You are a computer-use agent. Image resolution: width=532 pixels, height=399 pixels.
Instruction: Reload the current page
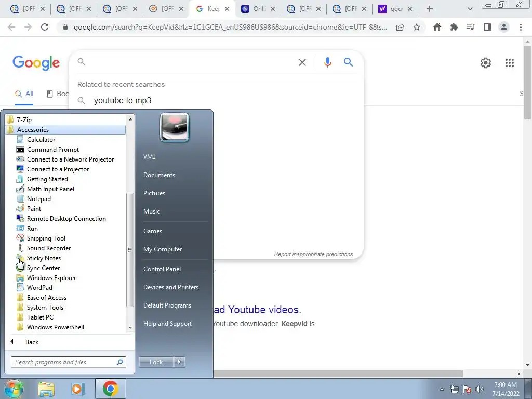[x=45, y=27]
